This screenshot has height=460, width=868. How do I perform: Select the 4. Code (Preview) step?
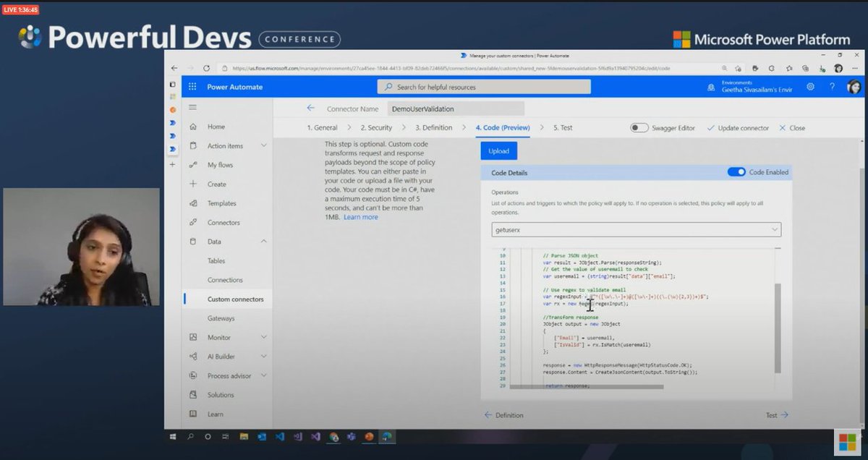click(x=502, y=128)
